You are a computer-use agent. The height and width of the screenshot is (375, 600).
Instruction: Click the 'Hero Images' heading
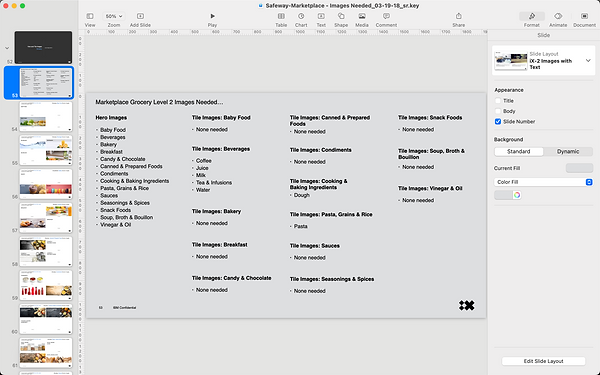pos(111,118)
